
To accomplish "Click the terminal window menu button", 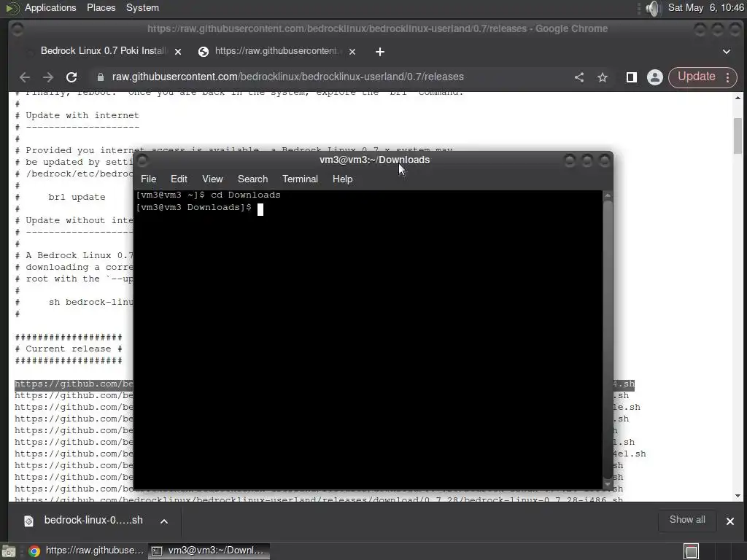I will click(142, 160).
